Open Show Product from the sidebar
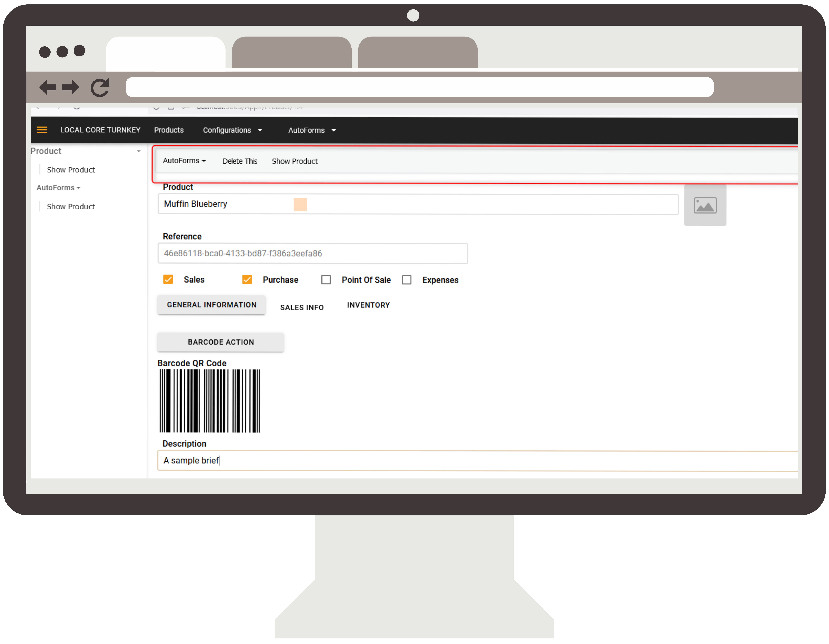 pyautogui.click(x=71, y=169)
